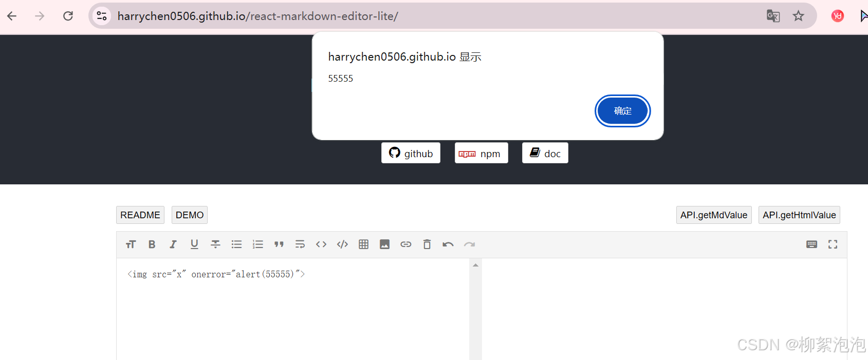The width and height of the screenshot is (868, 360).
Task: Go forward in browser history
Action: click(40, 16)
